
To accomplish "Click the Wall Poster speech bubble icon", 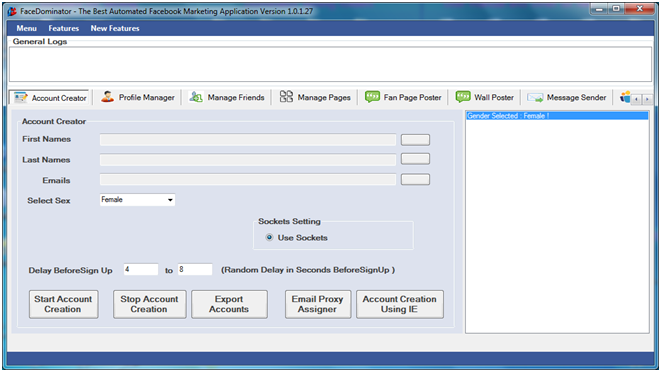I will tap(463, 97).
